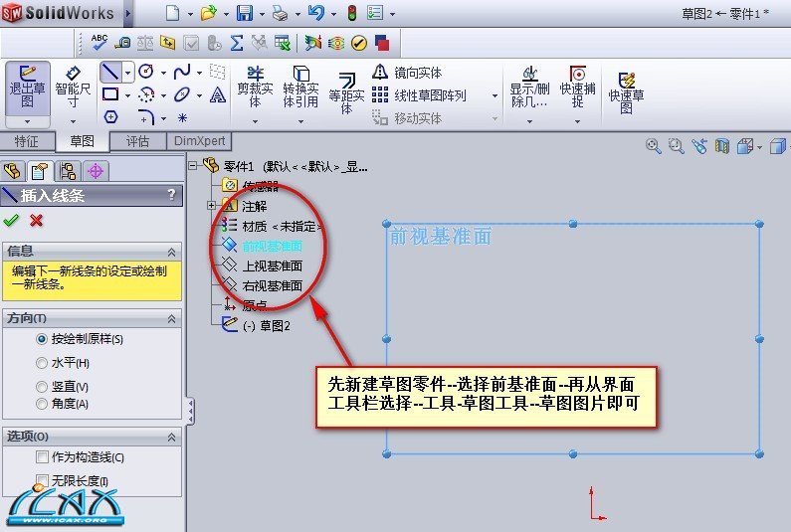Select 角度(A) angle radio button
The height and width of the screenshot is (532, 791).
pos(42,404)
